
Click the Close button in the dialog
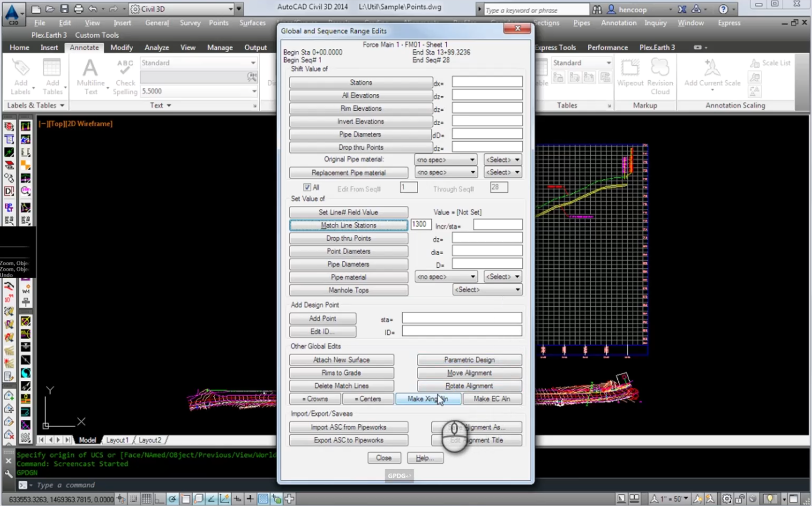click(x=384, y=458)
